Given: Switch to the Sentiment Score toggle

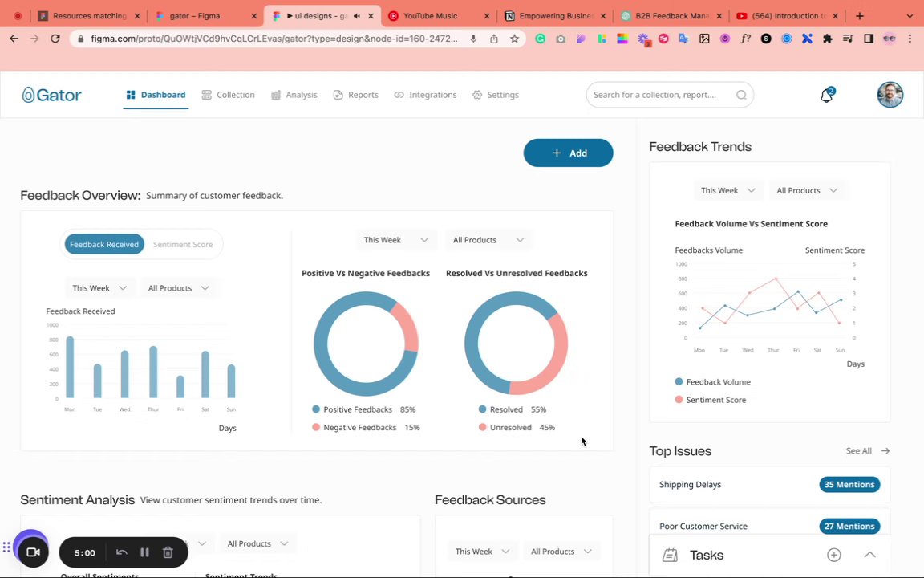Looking at the screenshot, I should click(x=183, y=244).
